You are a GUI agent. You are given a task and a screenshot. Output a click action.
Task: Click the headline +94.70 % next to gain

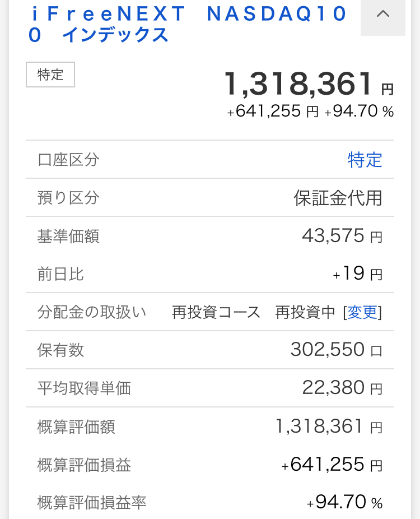point(359,112)
